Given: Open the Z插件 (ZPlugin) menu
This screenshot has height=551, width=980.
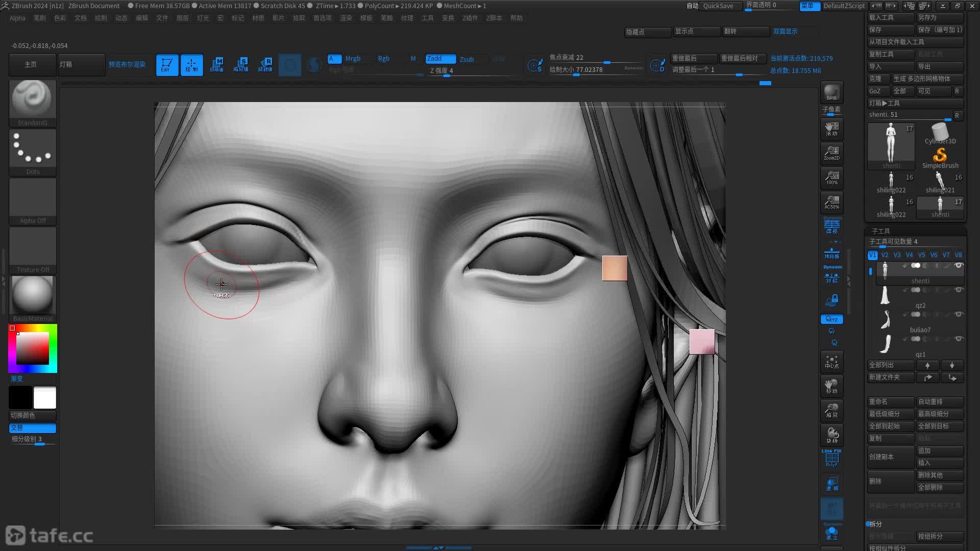Looking at the screenshot, I should click(x=470, y=18).
